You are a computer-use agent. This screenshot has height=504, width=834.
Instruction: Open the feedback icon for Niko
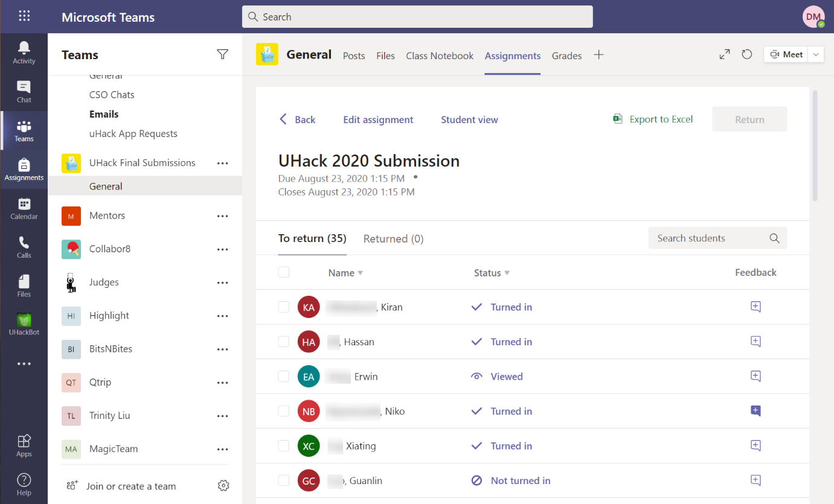pos(755,411)
